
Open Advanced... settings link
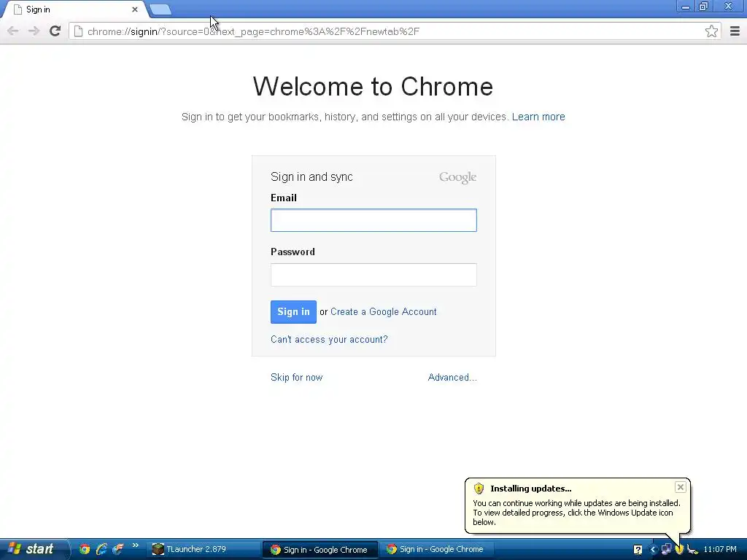[452, 377]
